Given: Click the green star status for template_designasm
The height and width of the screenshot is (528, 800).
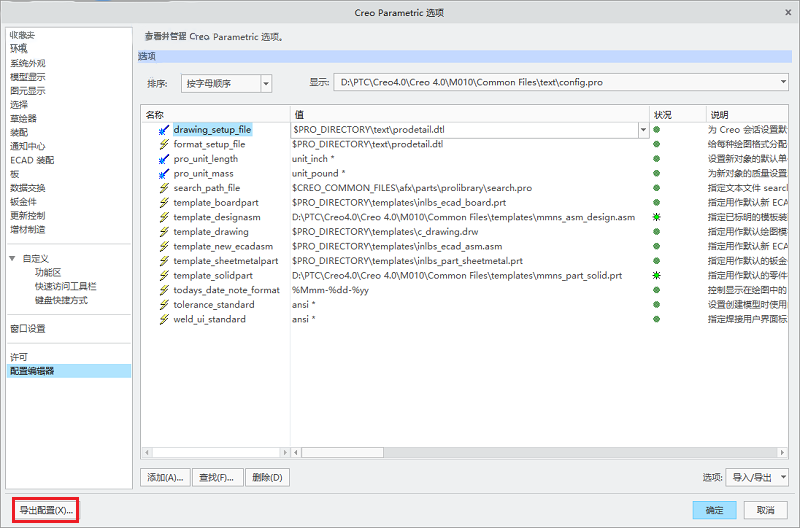Looking at the screenshot, I should [x=657, y=217].
